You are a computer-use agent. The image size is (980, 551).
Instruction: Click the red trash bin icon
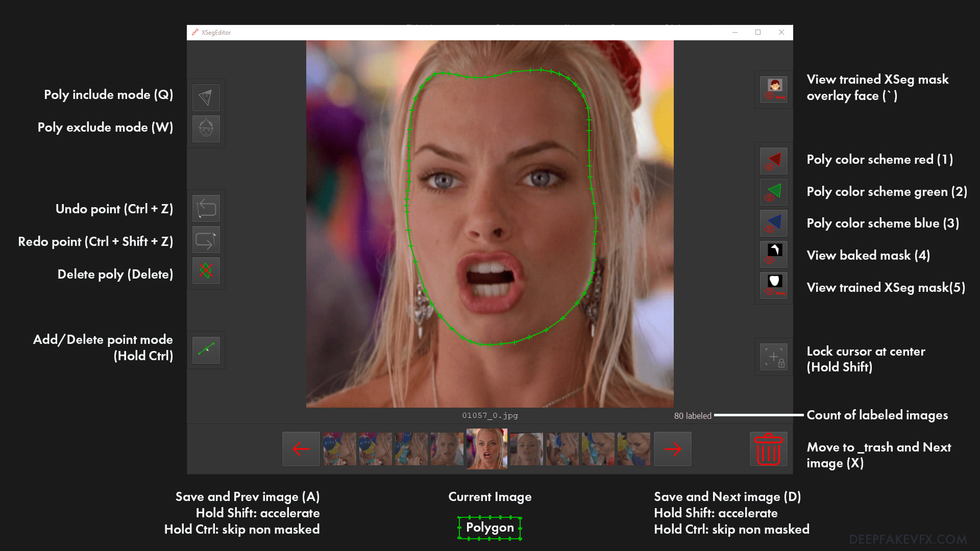768,449
